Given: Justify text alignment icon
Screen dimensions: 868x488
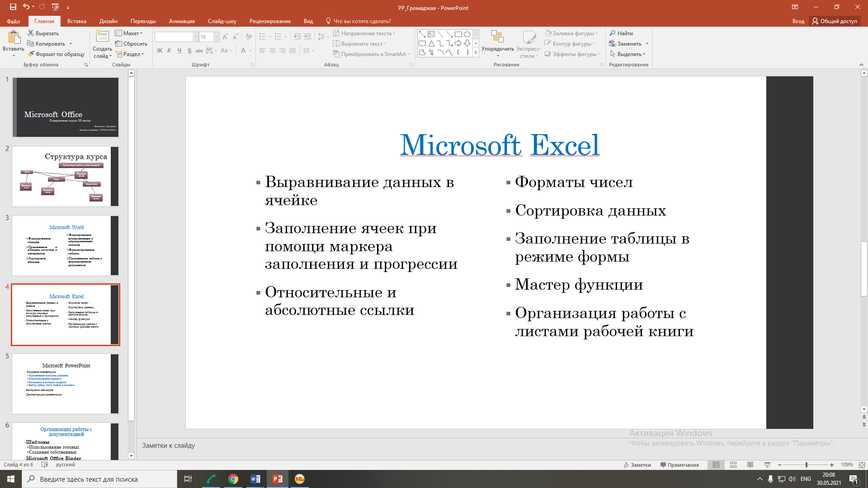Looking at the screenshot, I should pos(292,51).
